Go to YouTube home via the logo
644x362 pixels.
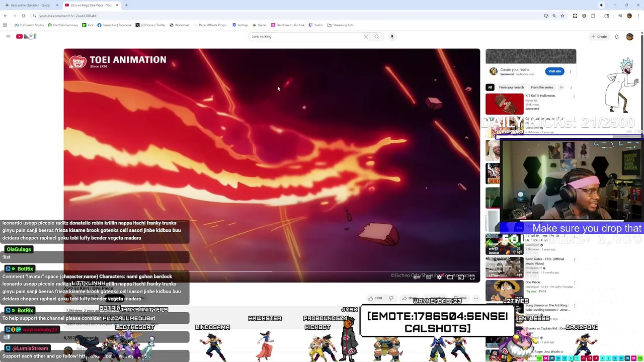27,36
